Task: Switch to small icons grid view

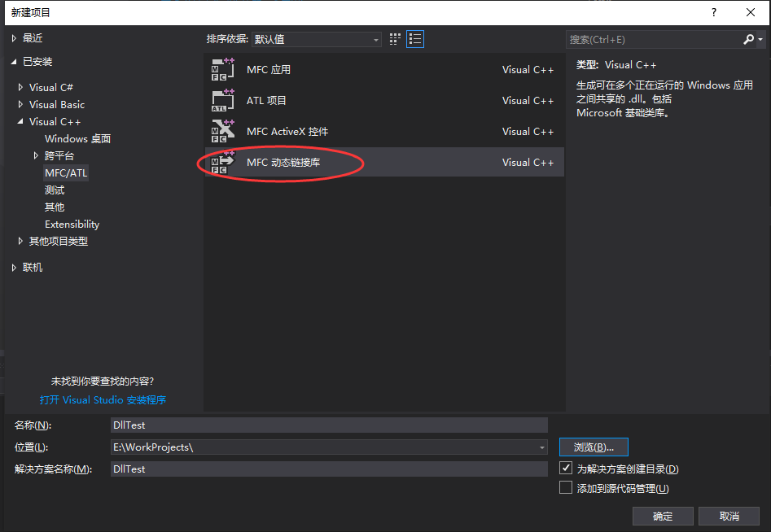Action: click(x=395, y=39)
